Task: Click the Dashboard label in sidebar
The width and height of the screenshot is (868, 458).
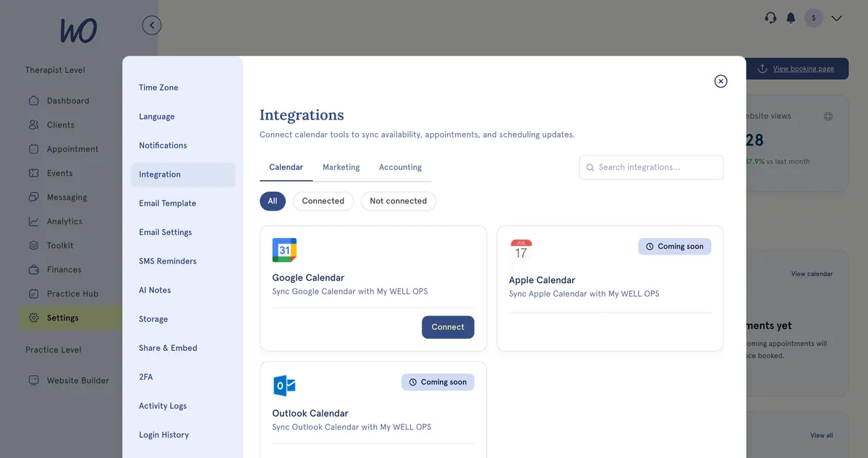Action: pos(68,101)
